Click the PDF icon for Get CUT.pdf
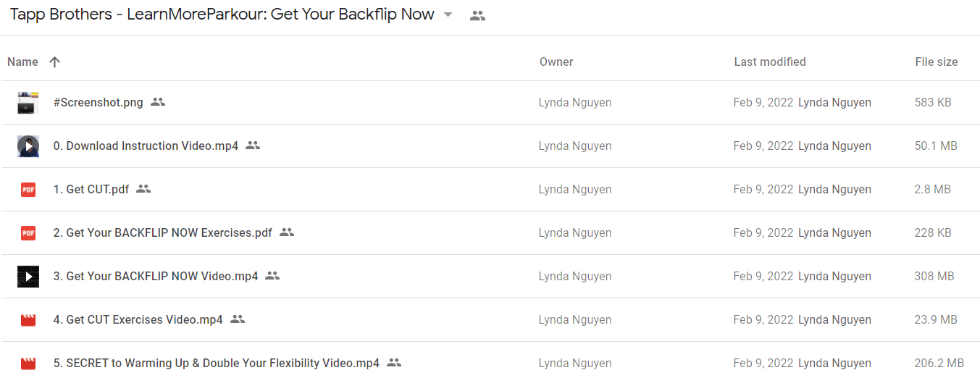The height and width of the screenshot is (378, 980). pyautogui.click(x=28, y=190)
